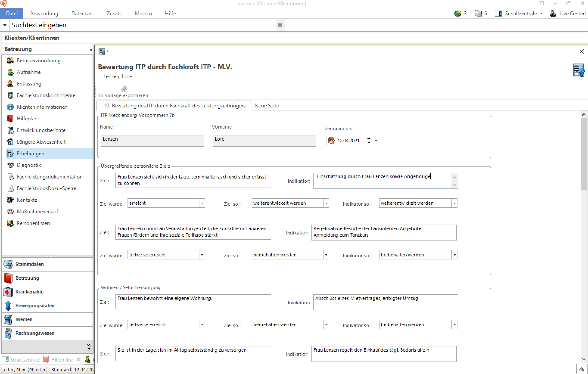Screen dimensions: 588x374
Task: Open Ziel wurde dropdown under Veranstaltungen goal
Action: pyautogui.click(x=202, y=255)
